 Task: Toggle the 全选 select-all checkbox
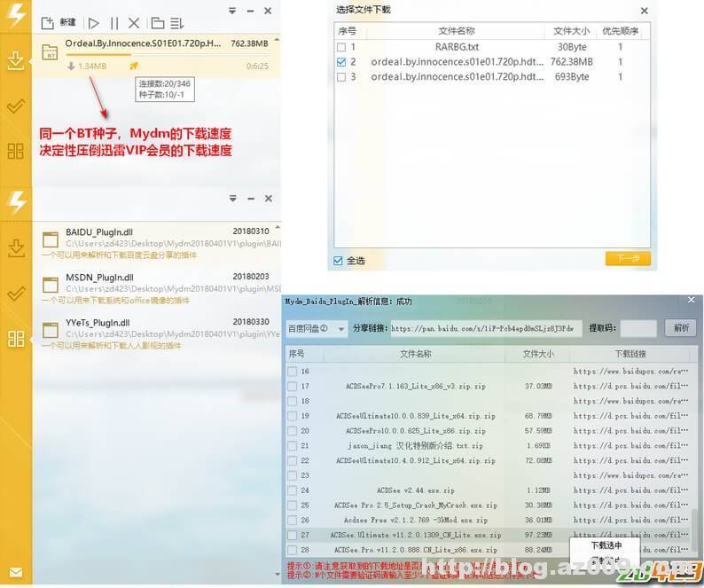tap(338, 261)
